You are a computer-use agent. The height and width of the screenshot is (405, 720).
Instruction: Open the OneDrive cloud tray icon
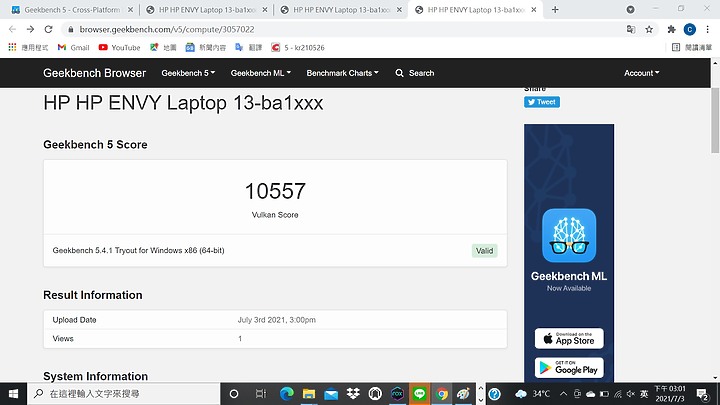click(591, 394)
